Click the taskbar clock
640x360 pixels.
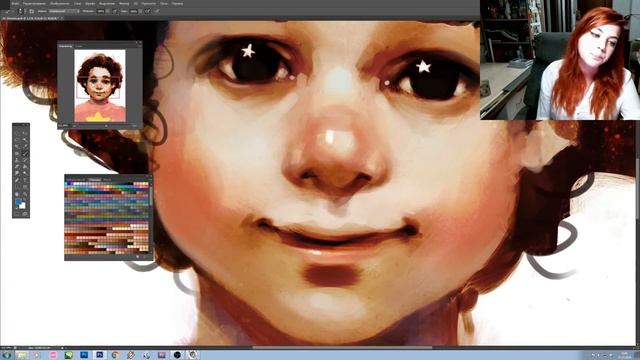coord(624,355)
